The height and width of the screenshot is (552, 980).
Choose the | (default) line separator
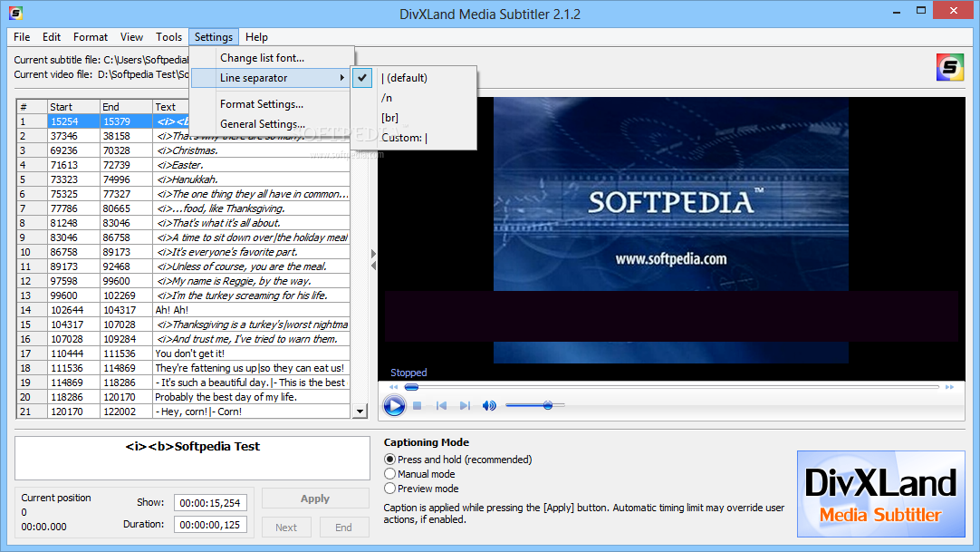[413, 78]
